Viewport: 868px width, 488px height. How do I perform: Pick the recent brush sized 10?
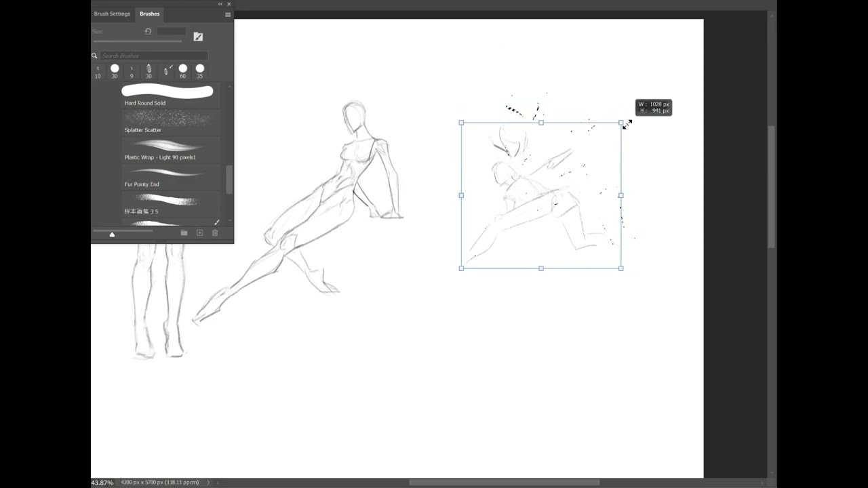point(98,71)
